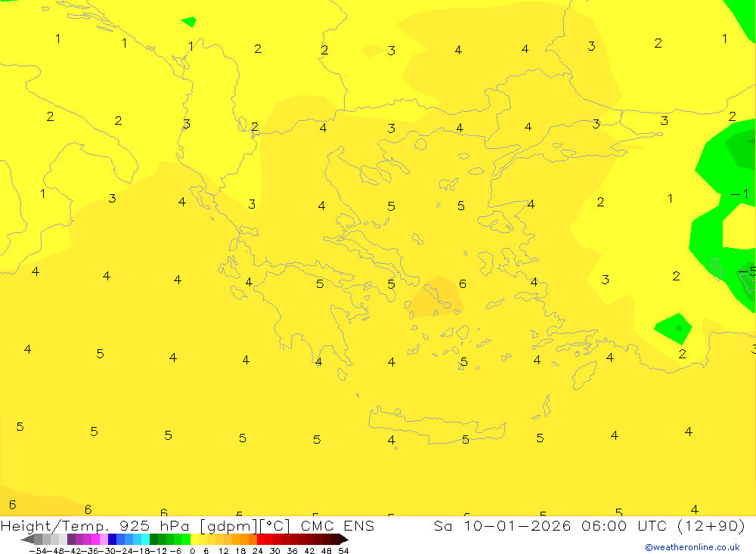Click the "CMC ENS" model label
The width and height of the screenshot is (756, 554).
pos(336,526)
